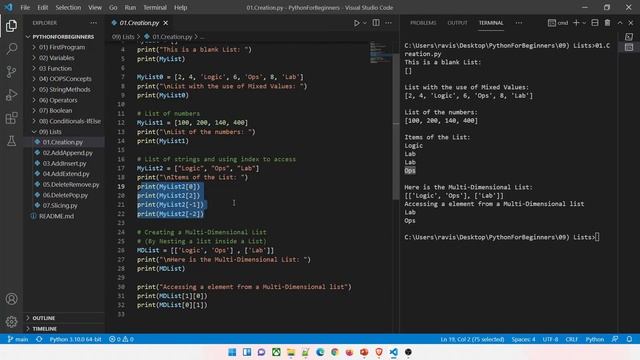The image size is (640, 360).
Task: Synchronize changes icon in status bar
Action: (39, 339)
